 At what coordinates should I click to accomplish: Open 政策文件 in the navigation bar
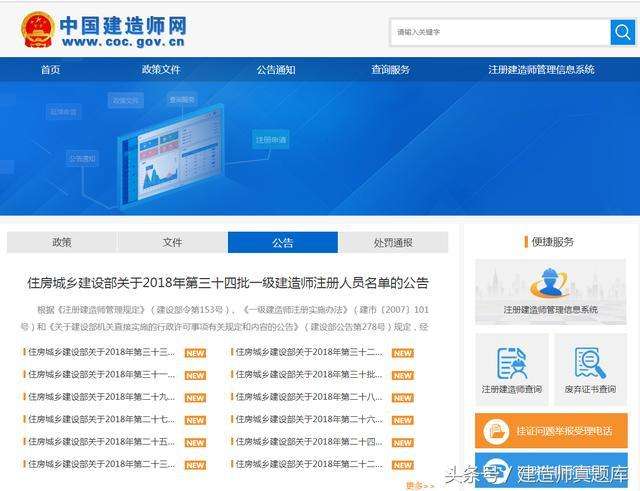tap(161, 70)
